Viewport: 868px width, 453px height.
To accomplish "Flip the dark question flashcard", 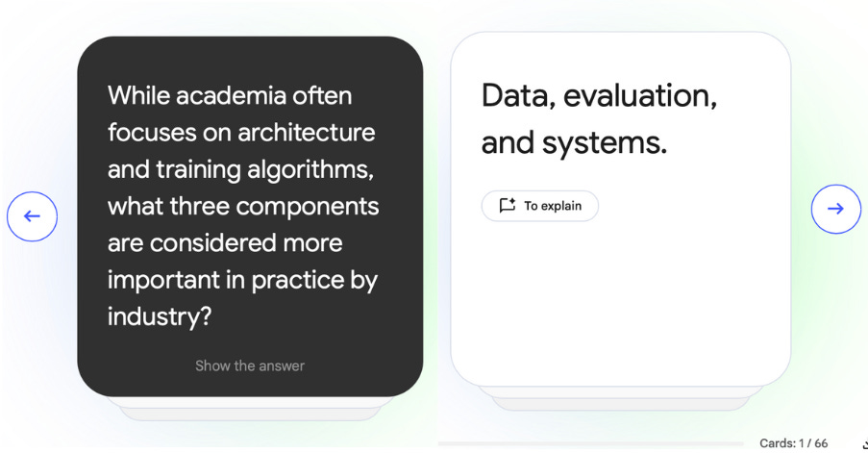I will coord(250,216).
